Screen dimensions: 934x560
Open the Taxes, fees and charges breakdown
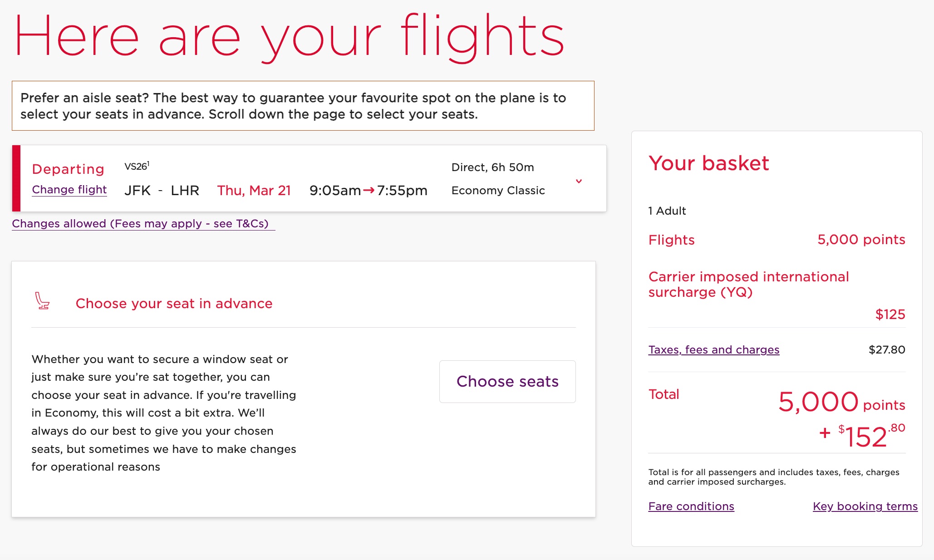[713, 349]
